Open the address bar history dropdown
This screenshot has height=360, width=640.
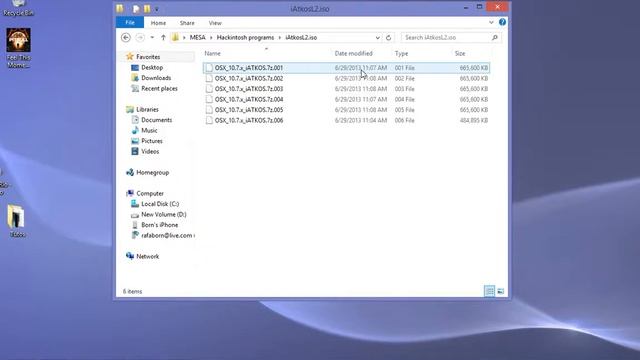click(378, 38)
